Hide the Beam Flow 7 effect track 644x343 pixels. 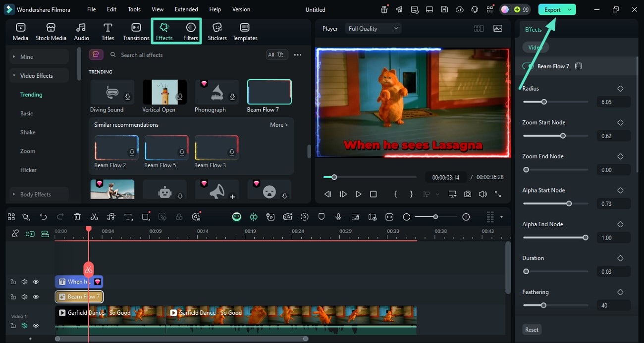[x=36, y=297]
